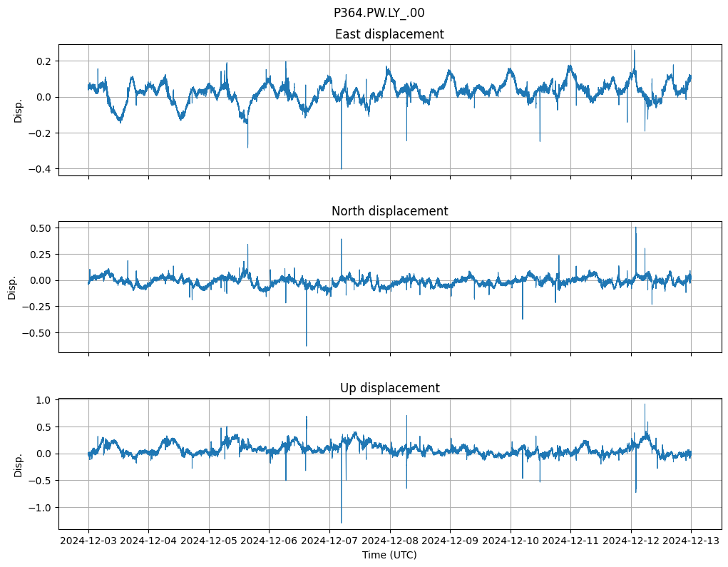
Task: Select the Disp. label of the North plot
Action: click(12, 287)
